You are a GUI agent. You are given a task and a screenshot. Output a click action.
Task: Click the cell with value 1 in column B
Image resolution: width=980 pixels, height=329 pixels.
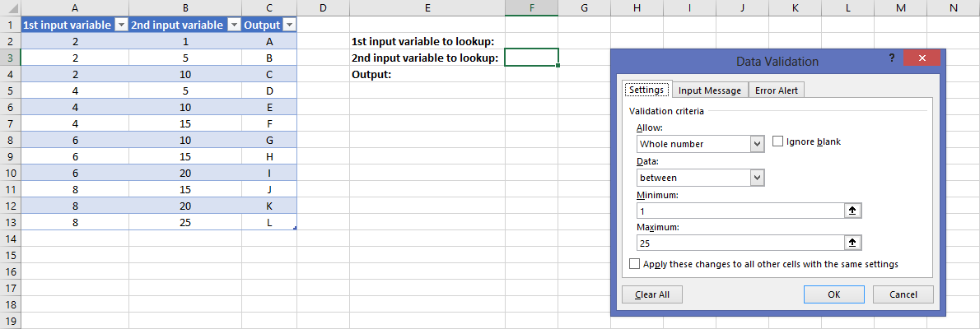[185, 41]
